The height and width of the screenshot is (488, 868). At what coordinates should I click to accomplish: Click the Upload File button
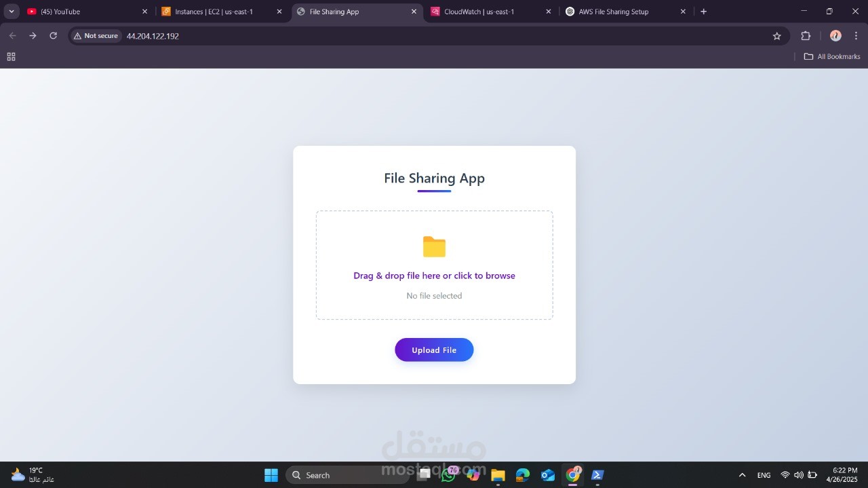[x=434, y=350]
